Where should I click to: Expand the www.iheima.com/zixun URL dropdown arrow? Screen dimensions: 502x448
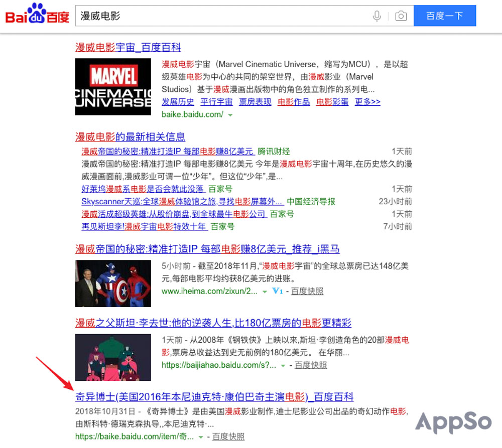coord(265,291)
